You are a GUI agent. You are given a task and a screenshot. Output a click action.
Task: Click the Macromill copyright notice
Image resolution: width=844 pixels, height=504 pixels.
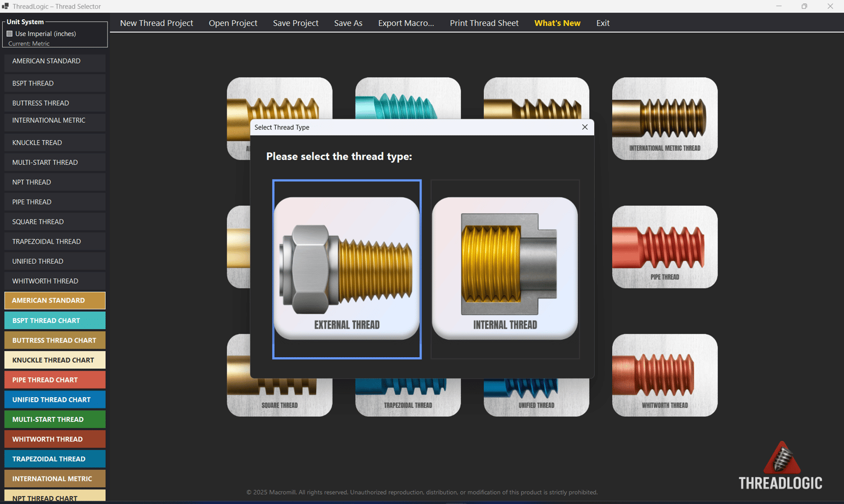[422, 492]
